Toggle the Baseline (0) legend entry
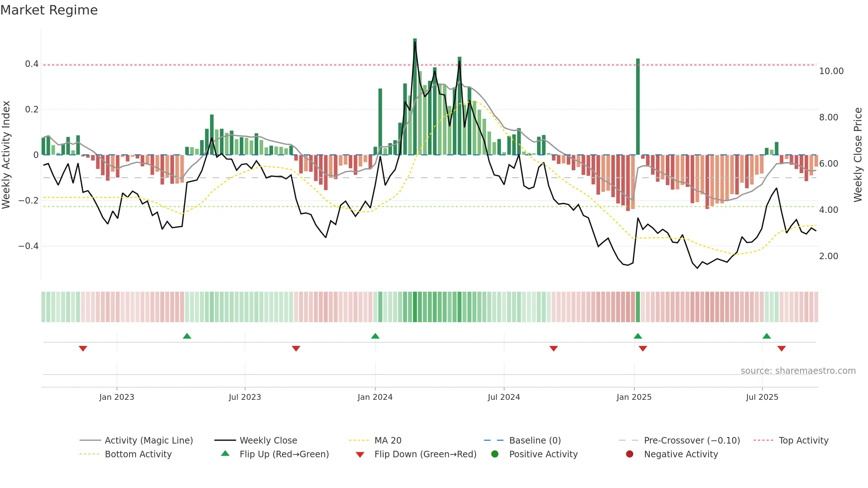Viewport: 868px width, 488px height. 523,440
